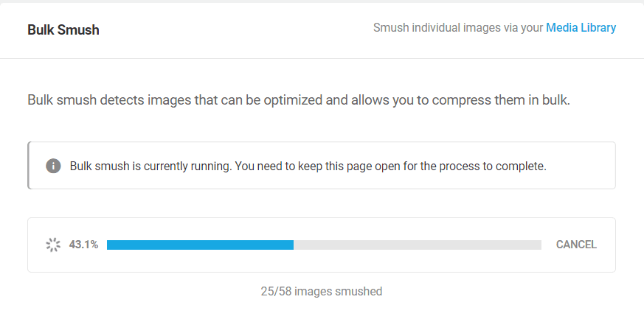Click the far right end of the progress track
The height and width of the screenshot is (319, 644).
(x=540, y=245)
